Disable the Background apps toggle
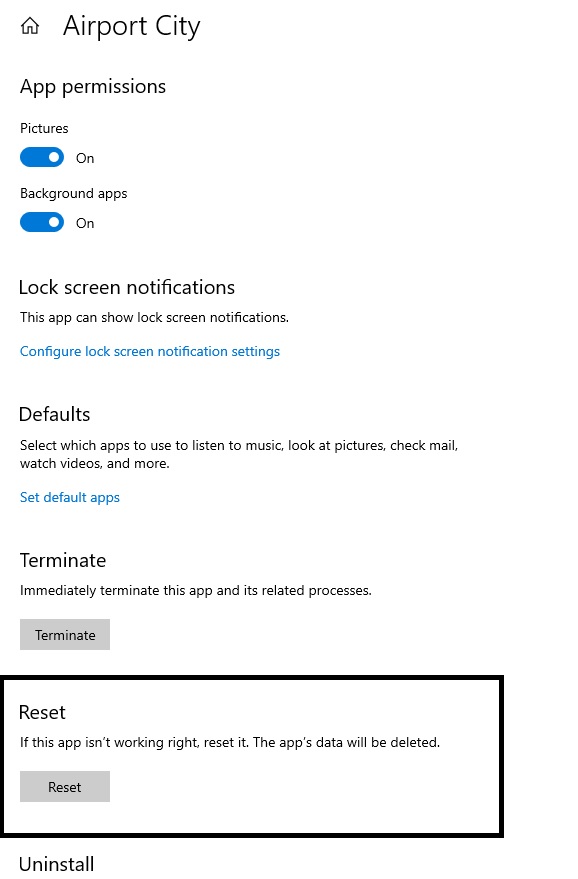This screenshot has height=879, width=578. click(42, 223)
